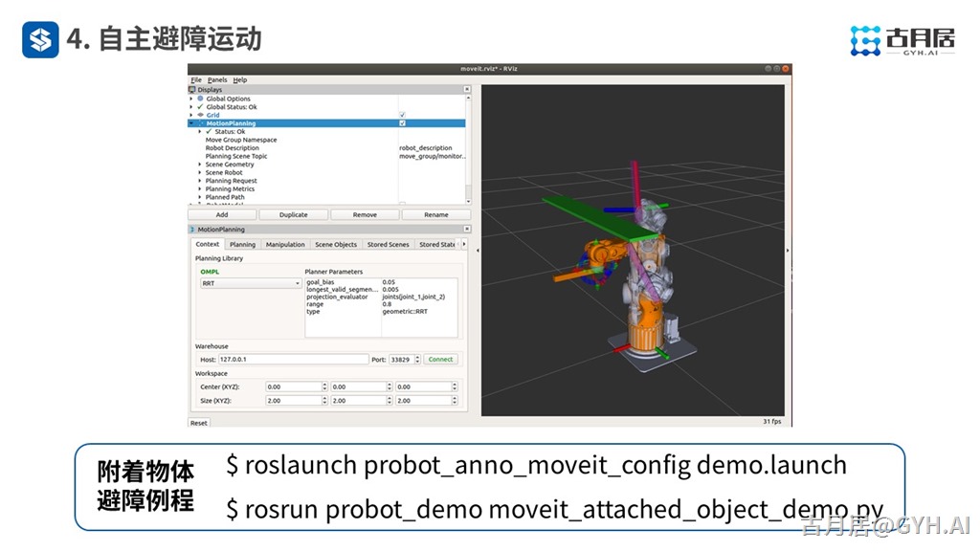Screen dimensions: 980x551
Task: Click the robot_description value cell
Action: click(426, 148)
